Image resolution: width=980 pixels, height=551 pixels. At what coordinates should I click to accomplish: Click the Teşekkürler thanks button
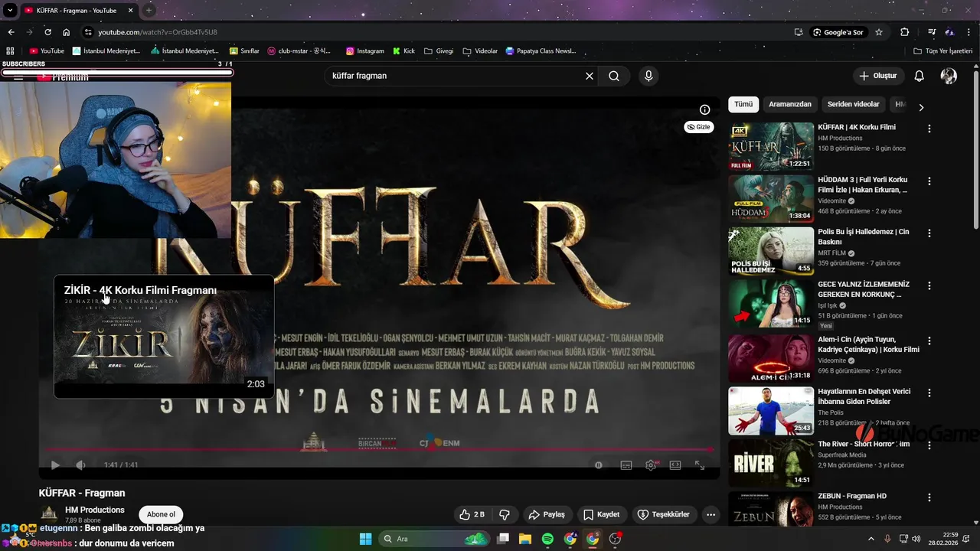click(664, 514)
